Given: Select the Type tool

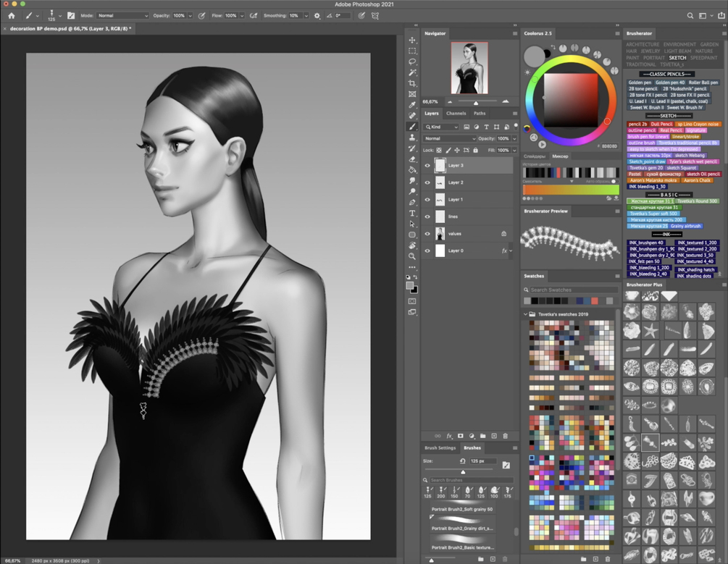Looking at the screenshot, I should [412, 213].
